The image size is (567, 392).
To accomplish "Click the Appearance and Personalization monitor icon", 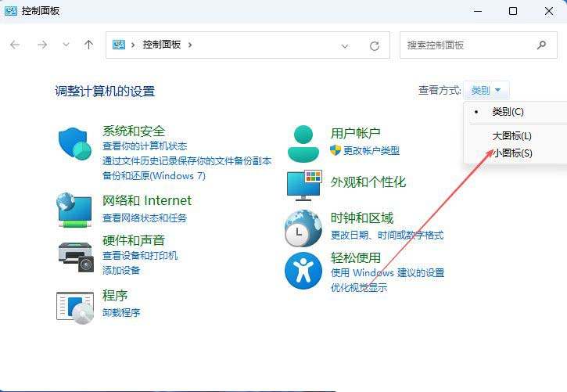I will pos(303,185).
